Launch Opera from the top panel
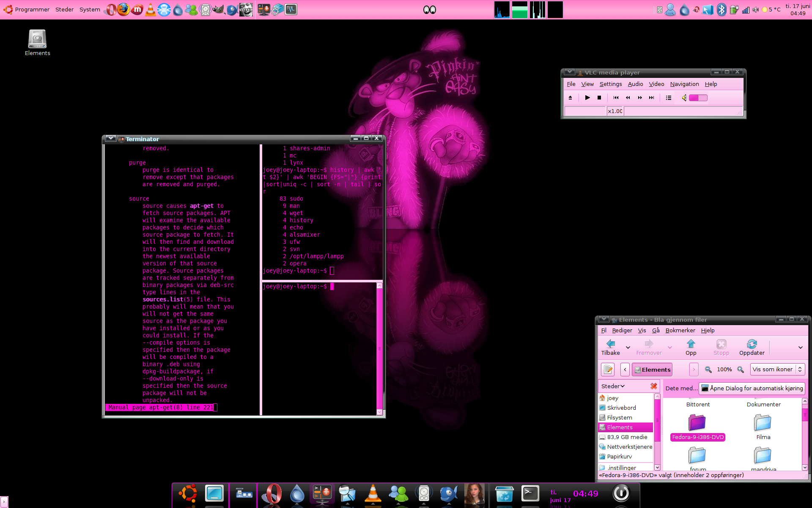The height and width of the screenshot is (508, 812). [x=110, y=9]
